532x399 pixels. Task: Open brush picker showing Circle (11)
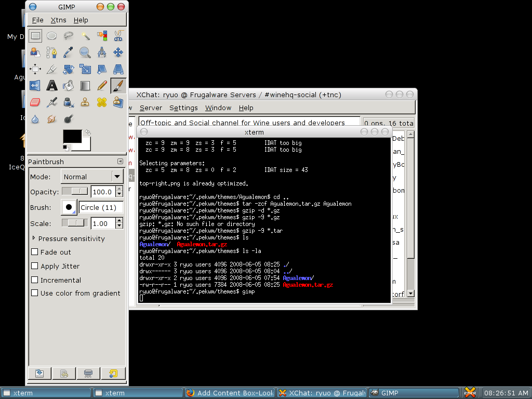[x=69, y=207]
